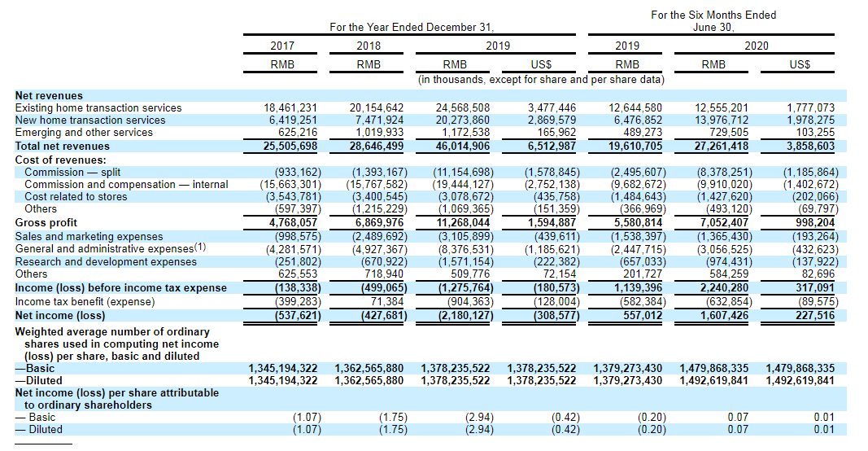Select 2019 diluted per share value (2.94)
Image resolution: width=868 pixels, height=451 pixels.
click(479, 429)
